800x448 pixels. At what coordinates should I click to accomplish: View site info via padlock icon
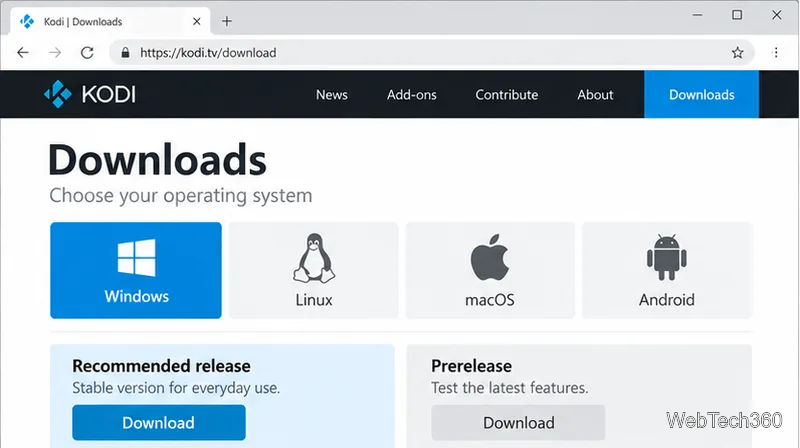point(125,53)
